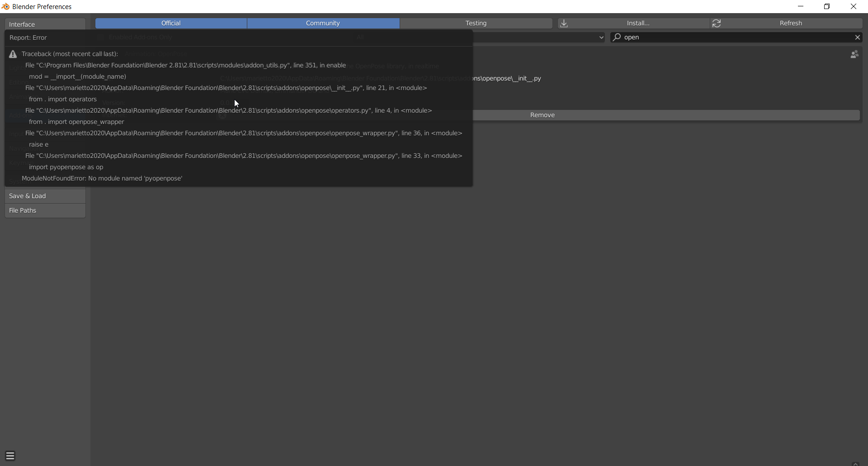Toggle the Testing add-ons filter
868x466 pixels.
coord(476,23)
